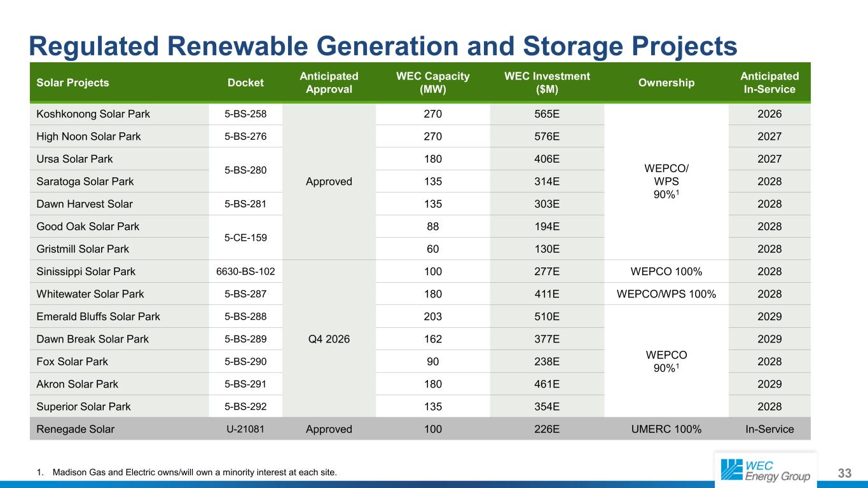The height and width of the screenshot is (488, 868).
Task: Click the WEPCO/WPS 100% ownership cell
Action: click(667, 294)
